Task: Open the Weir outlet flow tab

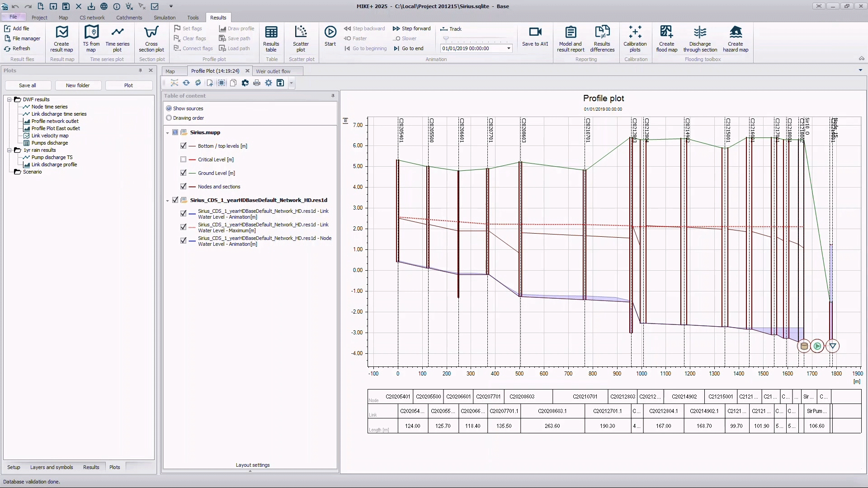Action: click(x=273, y=71)
